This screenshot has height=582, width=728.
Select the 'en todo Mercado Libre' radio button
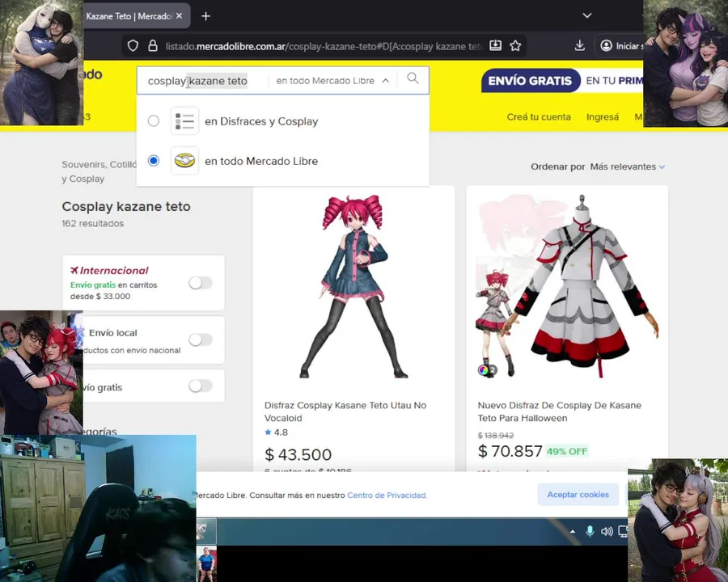(153, 161)
